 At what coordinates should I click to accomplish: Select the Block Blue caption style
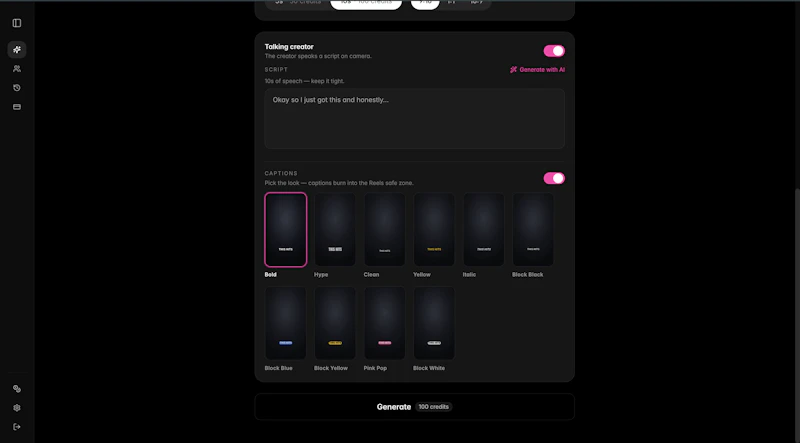pos(286,323)
